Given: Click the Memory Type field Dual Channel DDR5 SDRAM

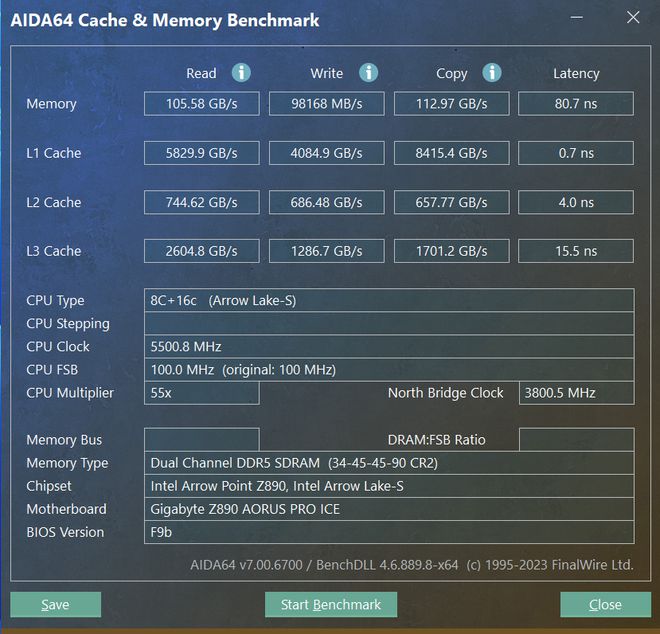Looking at the screenshot, I should click(389, 463).
